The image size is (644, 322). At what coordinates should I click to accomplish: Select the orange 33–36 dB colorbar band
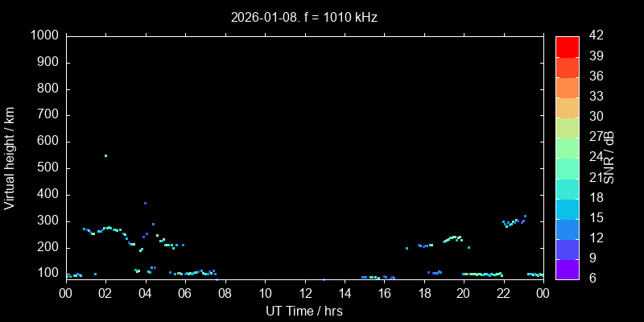(567, 87)
